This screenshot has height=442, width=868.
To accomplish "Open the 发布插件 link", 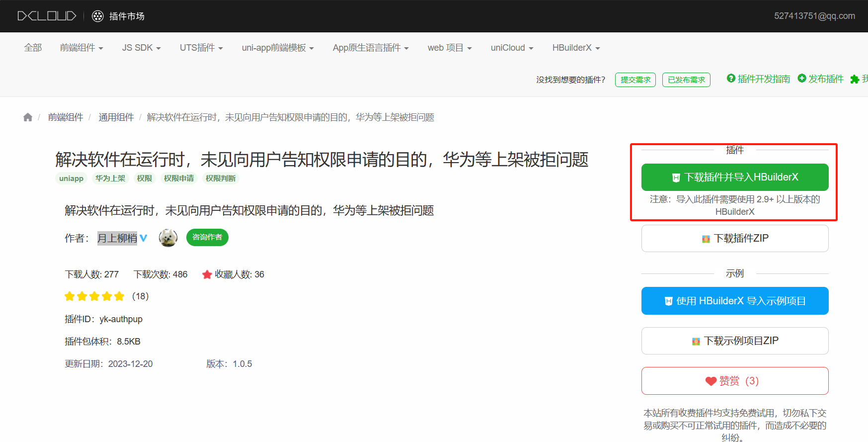I will point(826,79).
